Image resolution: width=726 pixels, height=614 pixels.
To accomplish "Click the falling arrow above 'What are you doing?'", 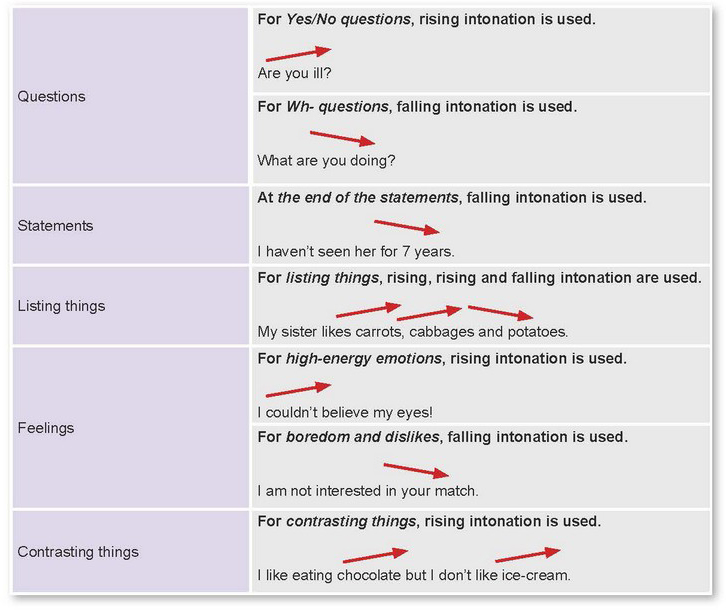I will click(342, 138).
